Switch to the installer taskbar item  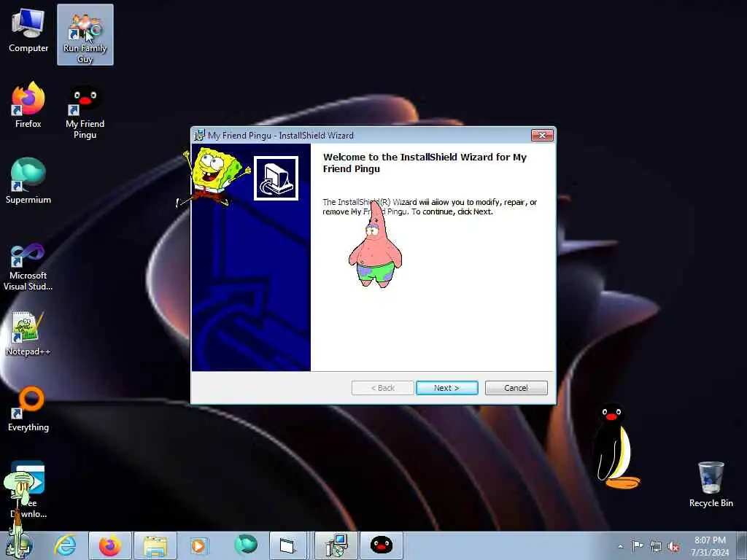336,545
